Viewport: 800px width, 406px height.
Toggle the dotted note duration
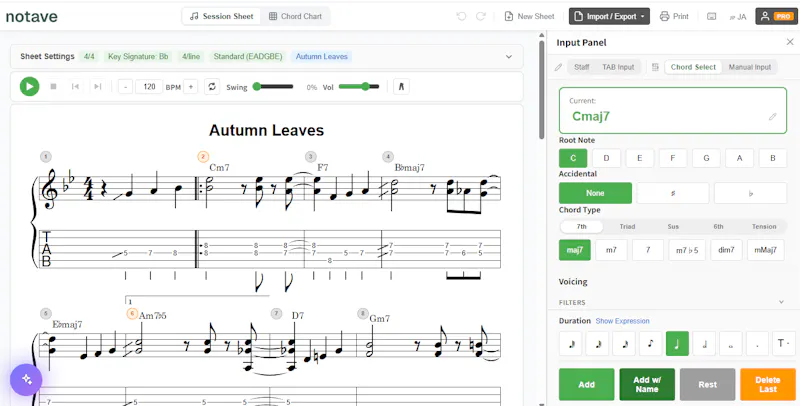pos(757,344)
